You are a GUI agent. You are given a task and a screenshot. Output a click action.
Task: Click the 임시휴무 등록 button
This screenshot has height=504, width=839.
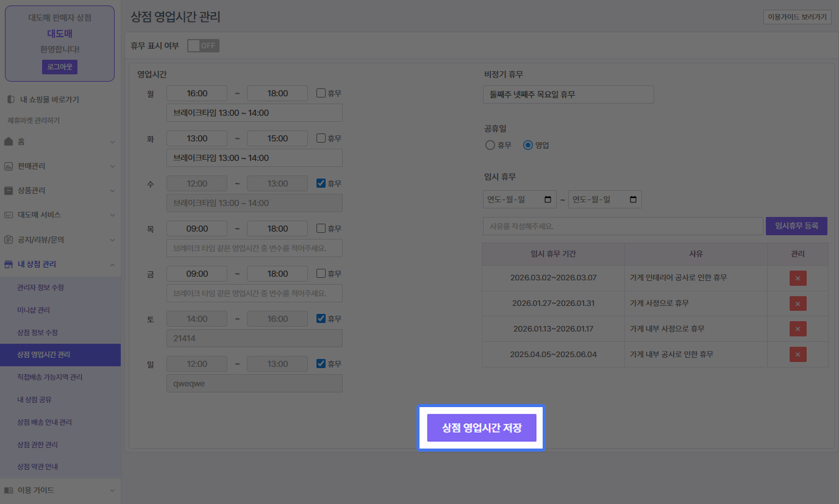pyautogui.click(x=796, y=226)
